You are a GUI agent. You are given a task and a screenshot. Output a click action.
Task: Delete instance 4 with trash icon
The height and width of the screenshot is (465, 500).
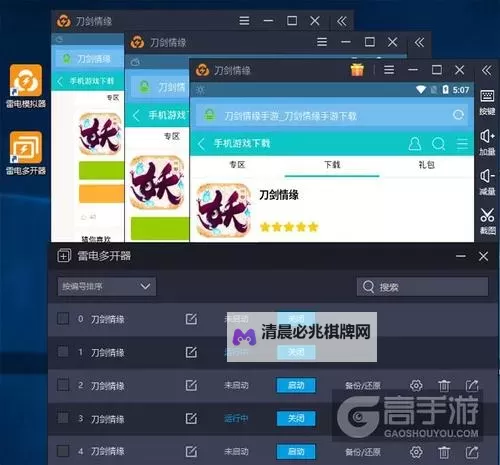point(444,452)
